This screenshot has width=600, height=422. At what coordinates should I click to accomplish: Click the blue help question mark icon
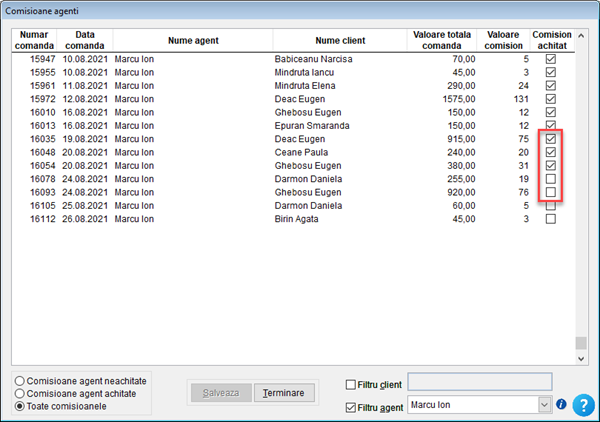click(583, 404)
